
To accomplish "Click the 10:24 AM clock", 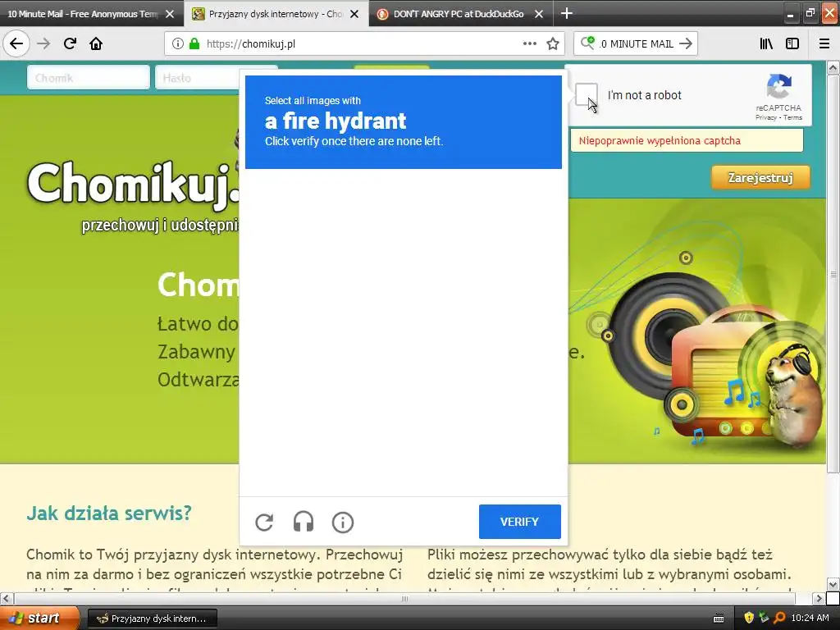I will coord(810,619).
